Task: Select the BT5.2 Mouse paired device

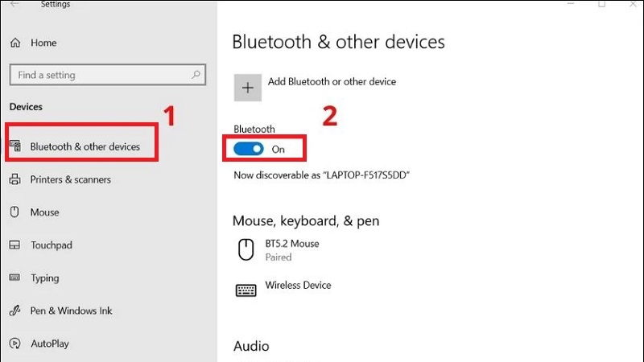Action: pyautogui.click(x=291, y=249)
